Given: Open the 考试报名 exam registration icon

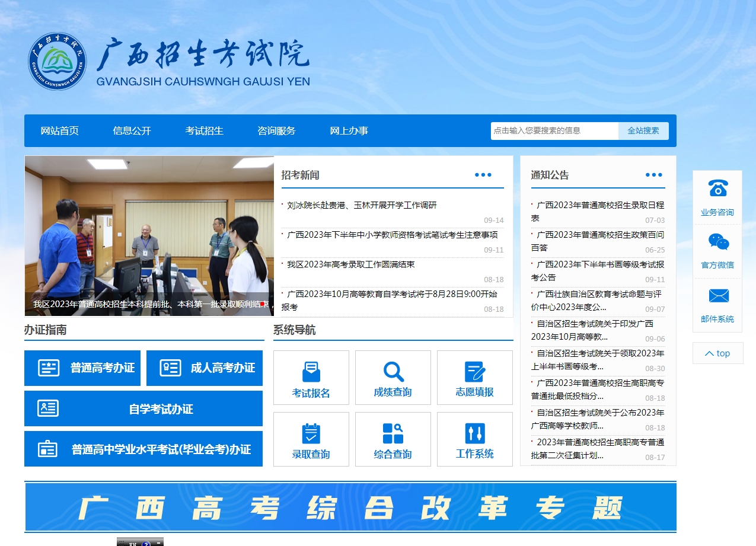Looking at the screenshot, I should coord(311,378).
